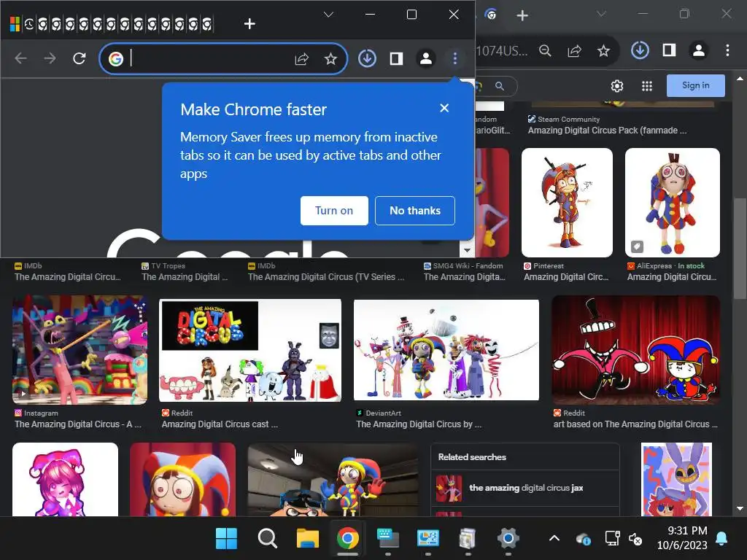
Task: Click scroll up arrow of Google Images page
Action: (740, 79)
